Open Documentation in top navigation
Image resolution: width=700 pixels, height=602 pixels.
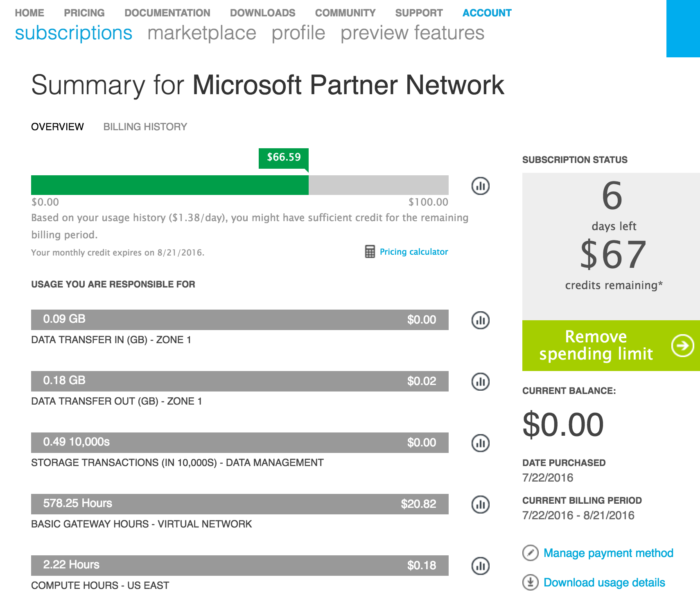pos(167,13)
